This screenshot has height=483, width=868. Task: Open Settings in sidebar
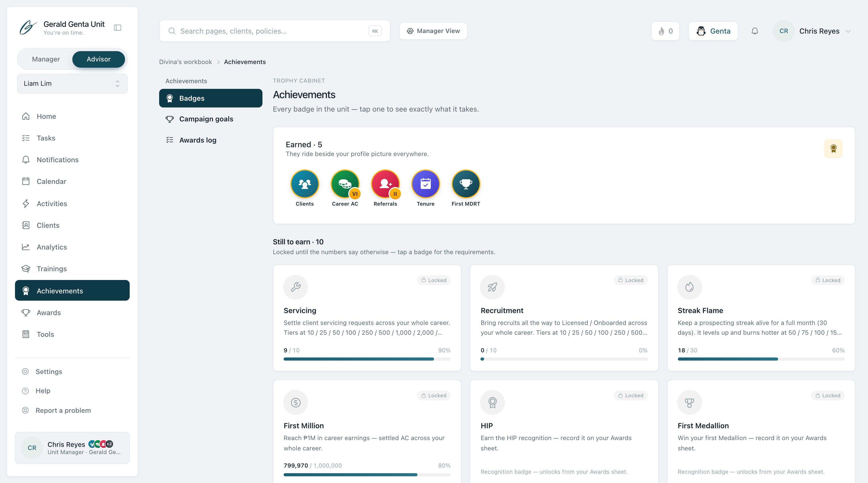[x=72, y=371]
